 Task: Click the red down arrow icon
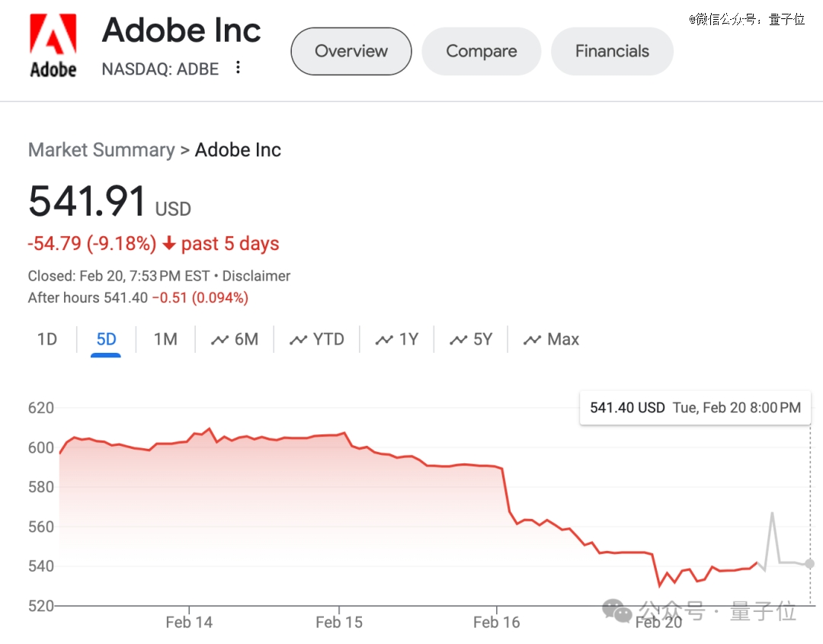[x=168, y=244]
